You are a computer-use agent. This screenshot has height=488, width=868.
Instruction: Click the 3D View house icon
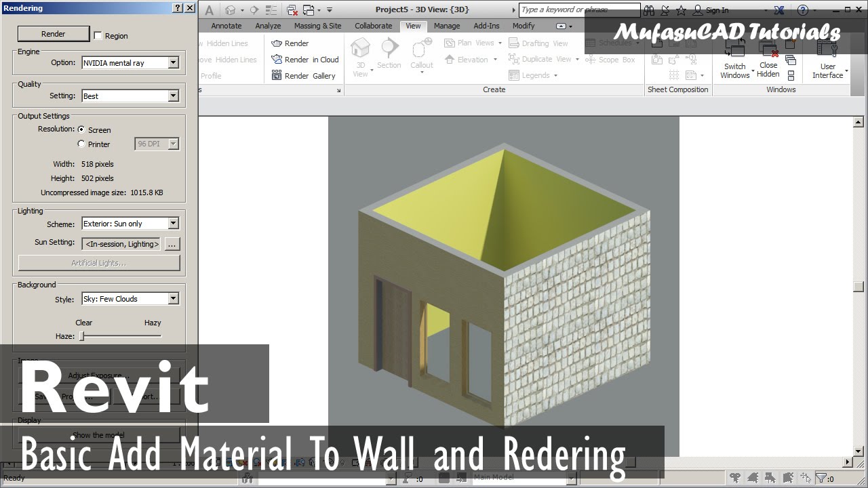tap(360, 48)
